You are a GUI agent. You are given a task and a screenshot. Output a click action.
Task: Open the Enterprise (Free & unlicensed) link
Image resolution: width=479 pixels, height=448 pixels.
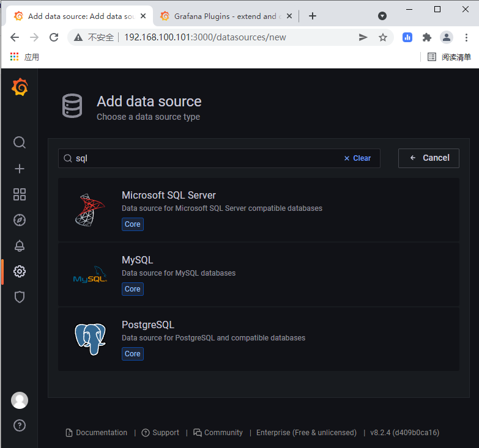click(x=306, y=433)
